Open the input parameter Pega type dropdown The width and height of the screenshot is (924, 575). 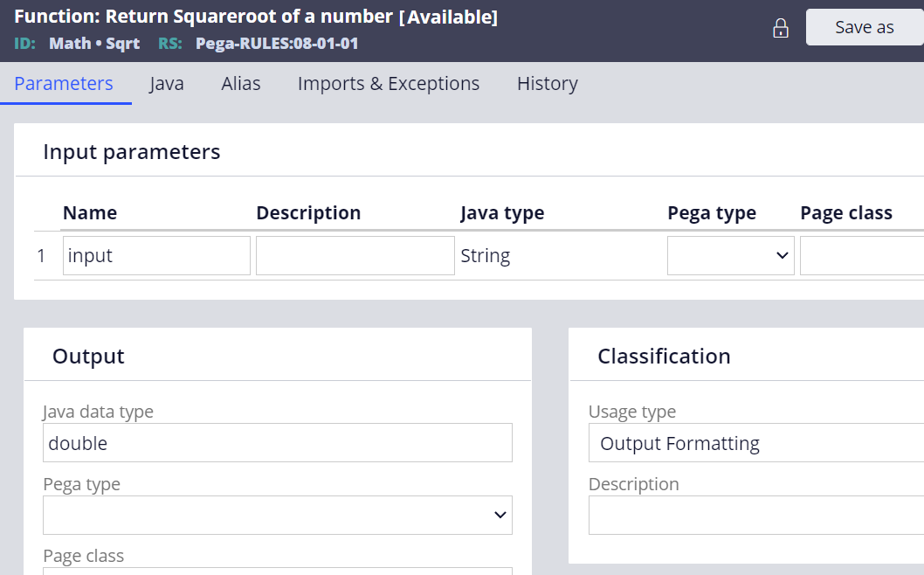[731, 255]
